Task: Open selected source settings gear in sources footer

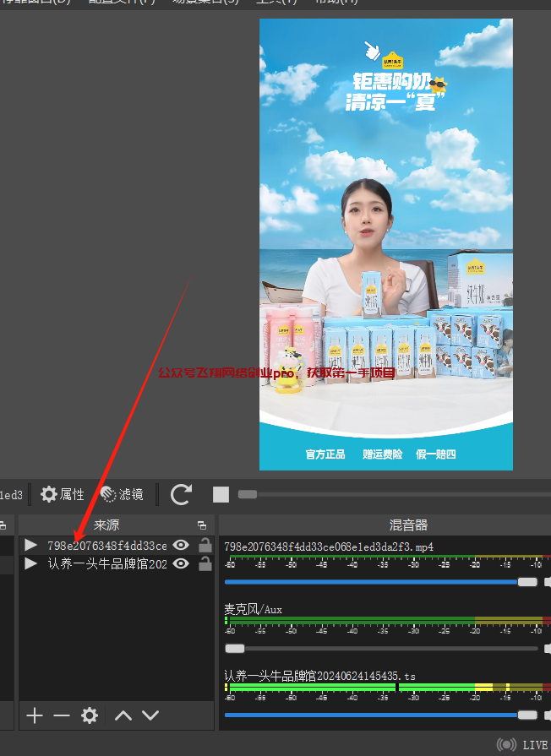Action: (90, 716)
